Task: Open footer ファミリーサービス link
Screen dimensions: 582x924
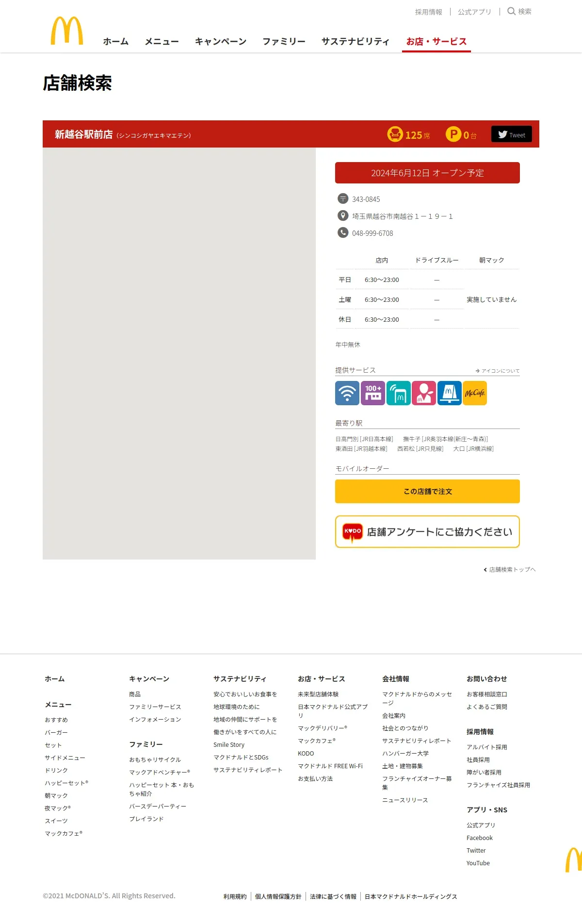Action: [x=155, y=707]
